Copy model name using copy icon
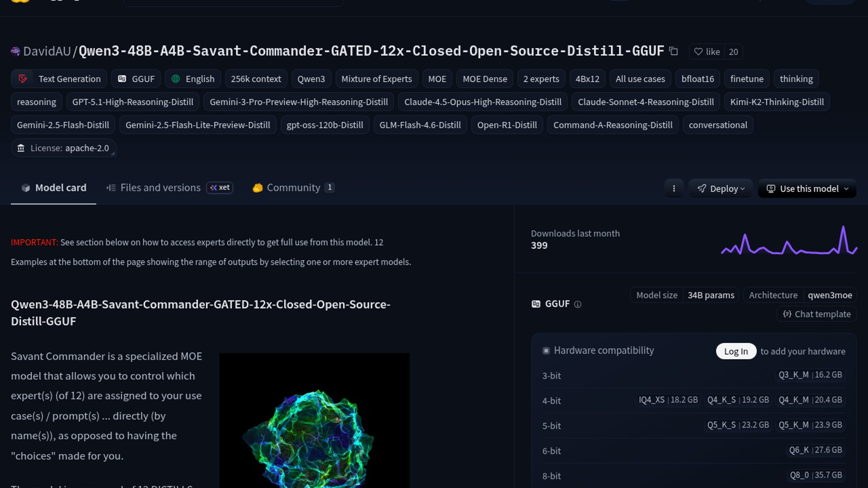This screenshot has height=488, width=868. (x=674, y=51)
